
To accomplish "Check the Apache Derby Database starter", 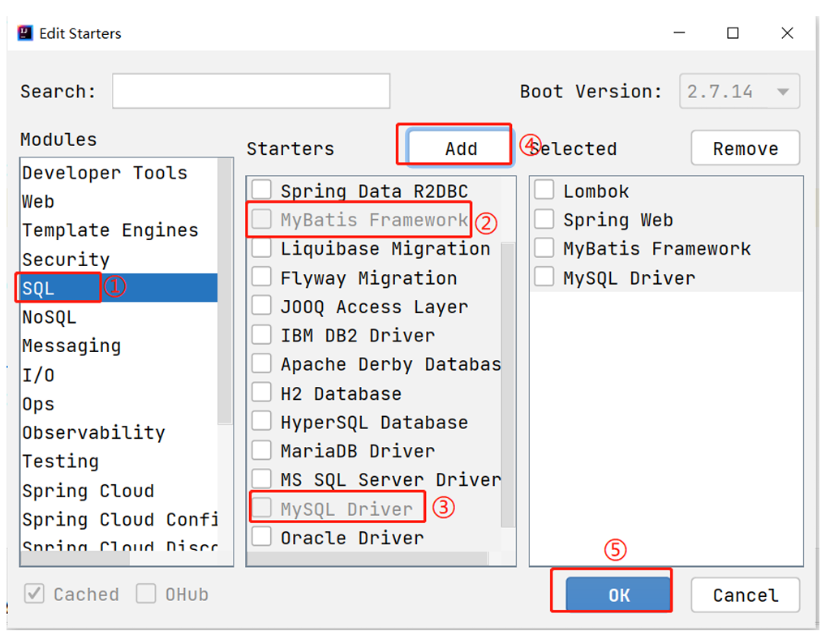I will pyautogui.click(x=261, y=363).
